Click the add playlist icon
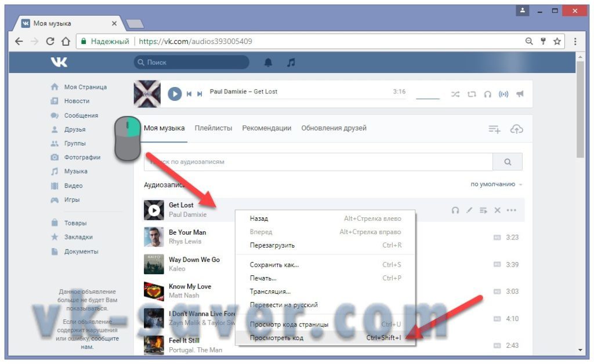The image size is (594, 364). coord(494,129)
